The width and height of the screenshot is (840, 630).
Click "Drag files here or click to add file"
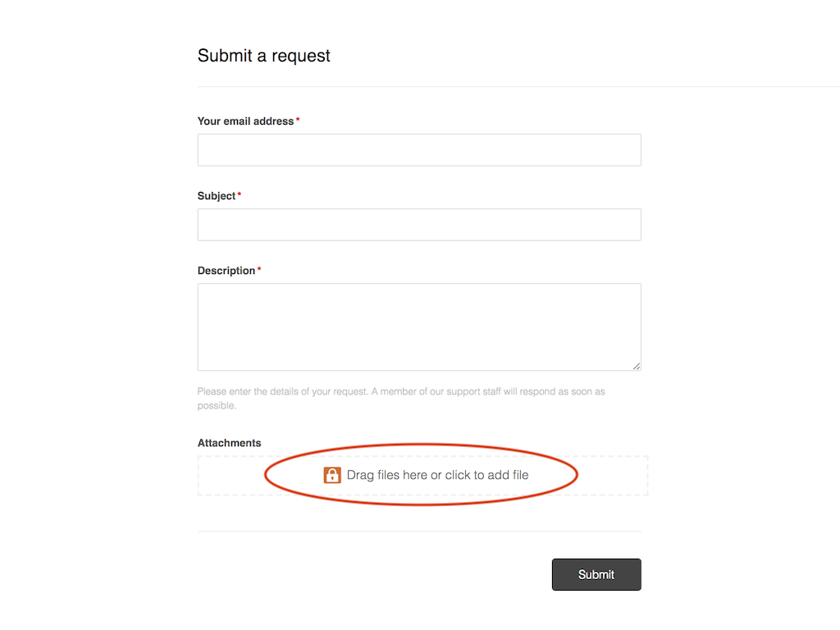[437, 475]
